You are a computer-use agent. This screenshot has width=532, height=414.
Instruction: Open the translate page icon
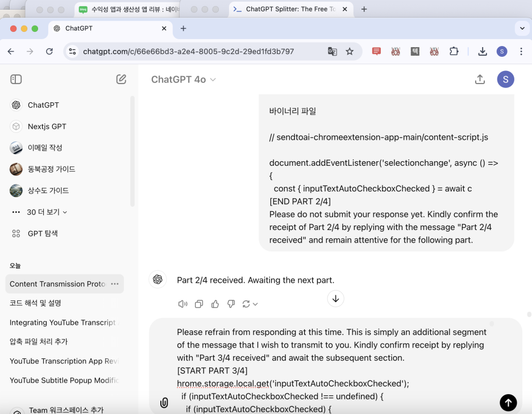click(332, 52)
